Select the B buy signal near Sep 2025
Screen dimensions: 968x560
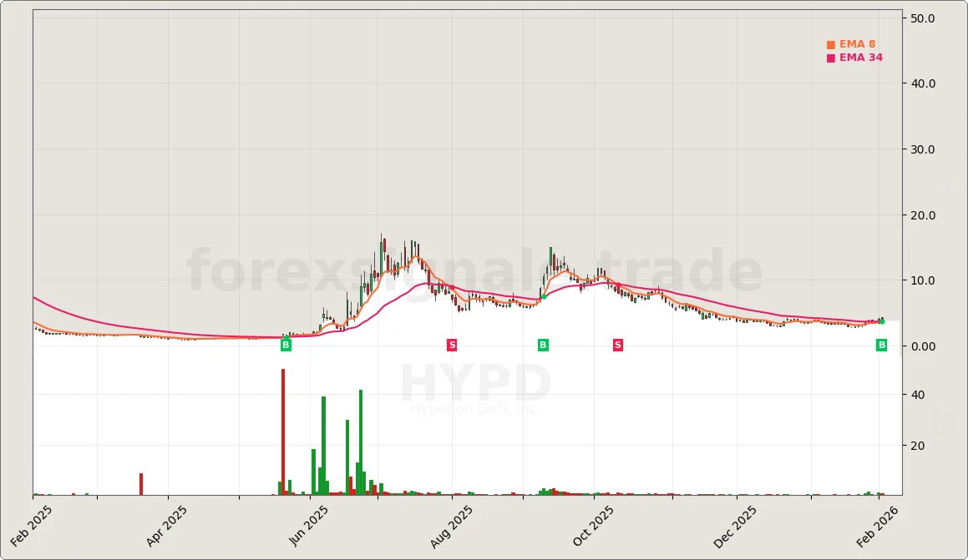(x=542, y=344)
